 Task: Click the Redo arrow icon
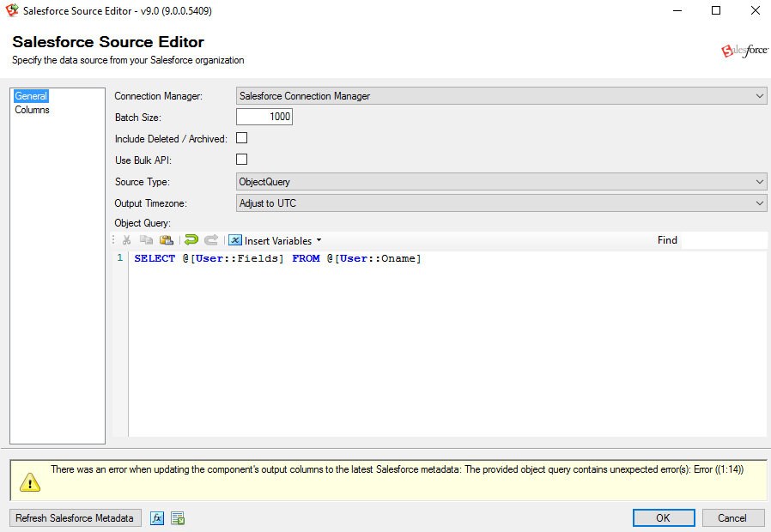pyautogui.click(x=211, y=240)
